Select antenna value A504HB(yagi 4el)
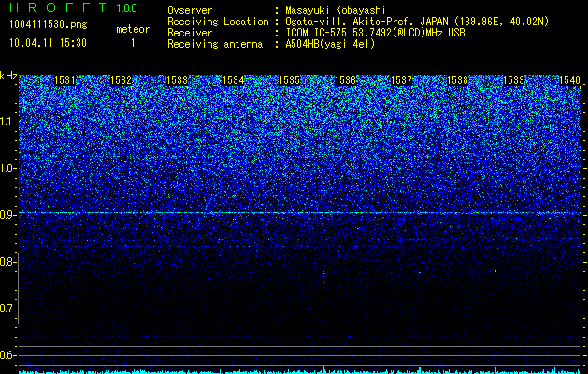This screenshot has height=374, width=588. (330, 44)
